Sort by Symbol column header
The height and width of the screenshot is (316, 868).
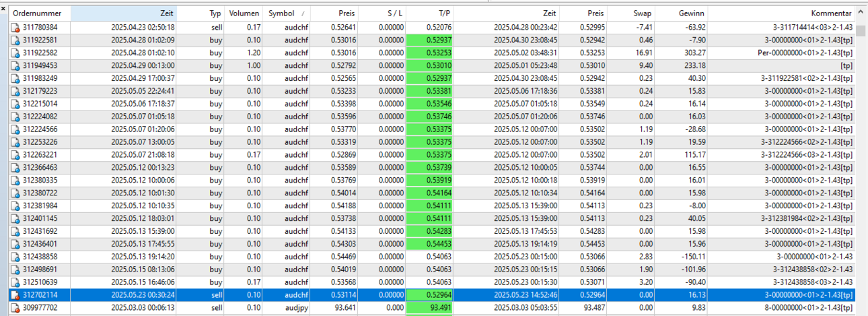[286, 13]
